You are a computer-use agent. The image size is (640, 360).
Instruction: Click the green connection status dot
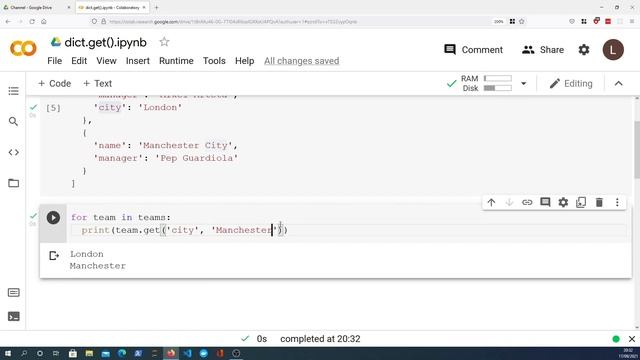click(616, 339)
